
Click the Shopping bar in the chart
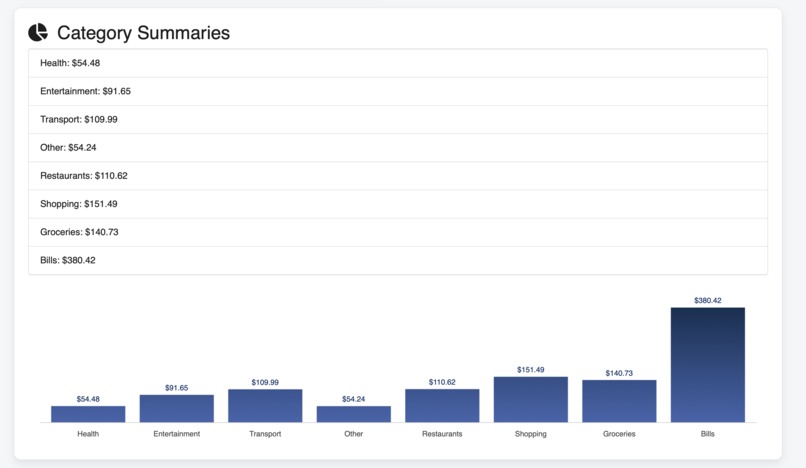pos(531,400)
